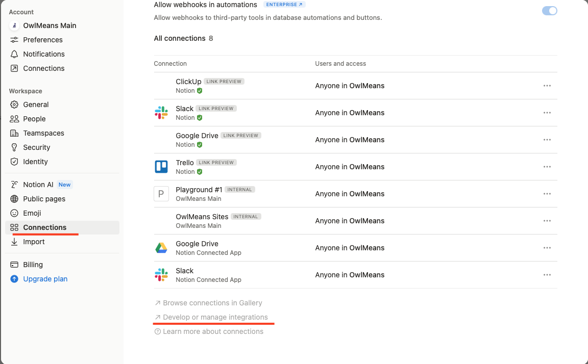Image resolution: width=588 pixels, height=364 pixels.
Task: Open the more options menu for ClickUp
Action: 547,86
